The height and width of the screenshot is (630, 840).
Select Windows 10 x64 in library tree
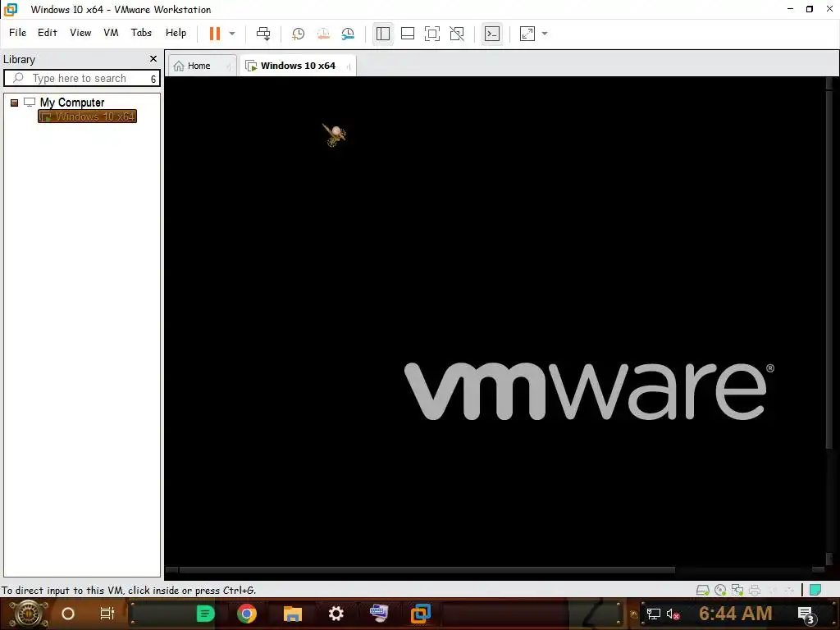click(x=87, y=116)
